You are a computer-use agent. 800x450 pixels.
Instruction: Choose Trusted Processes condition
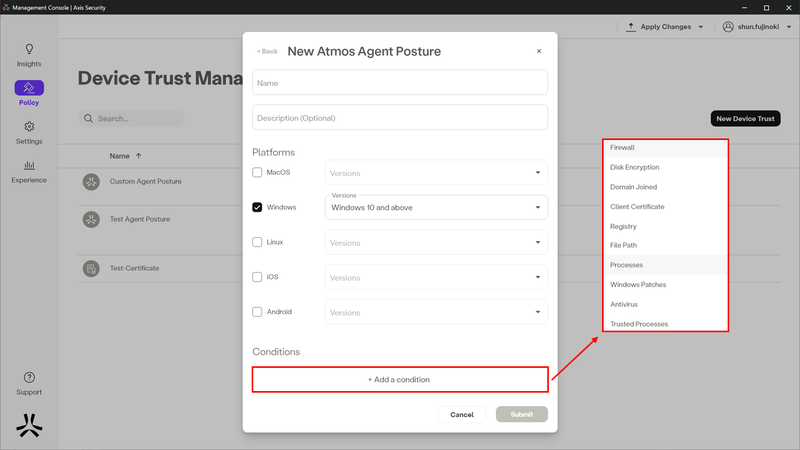tap(665, 323)
